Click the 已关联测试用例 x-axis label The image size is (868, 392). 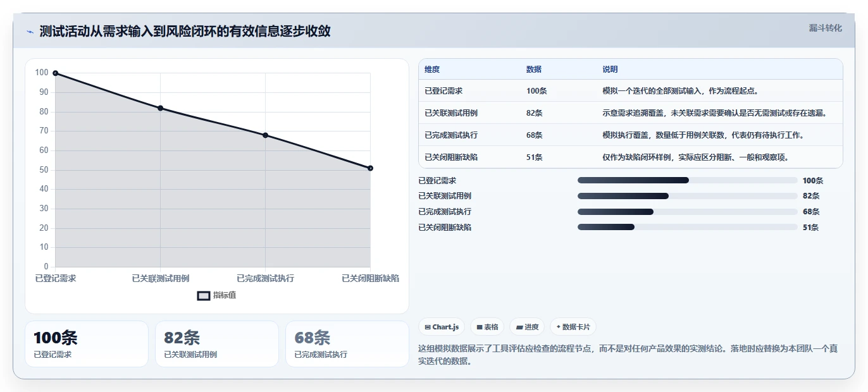[160, 278]
